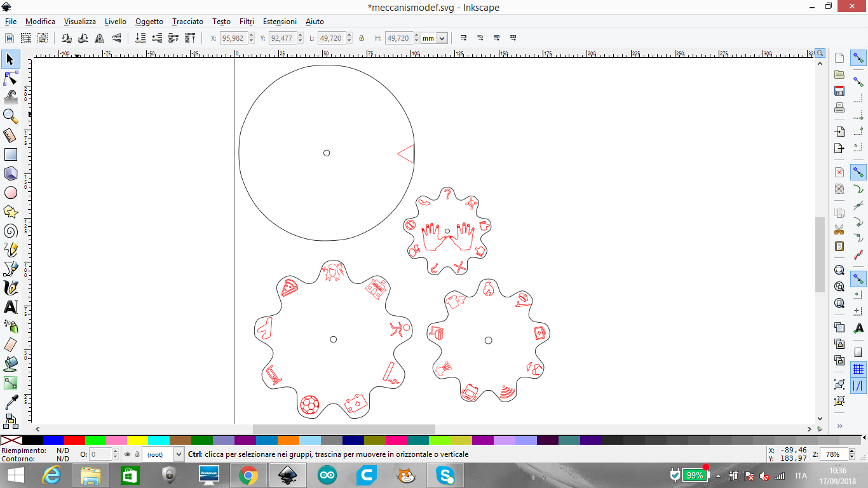
Task: Open zoom quick toggle at ruler corner
Action: [x=820, y=54]
